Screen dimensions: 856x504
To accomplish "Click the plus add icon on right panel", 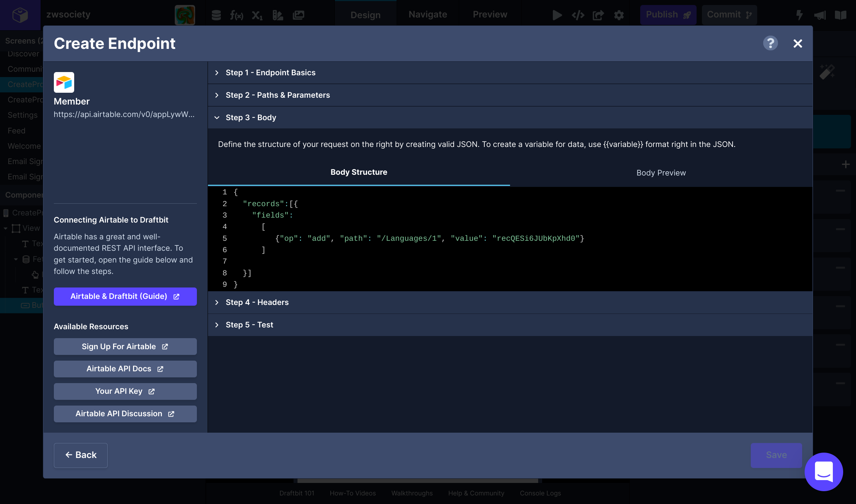I will 845,164.
